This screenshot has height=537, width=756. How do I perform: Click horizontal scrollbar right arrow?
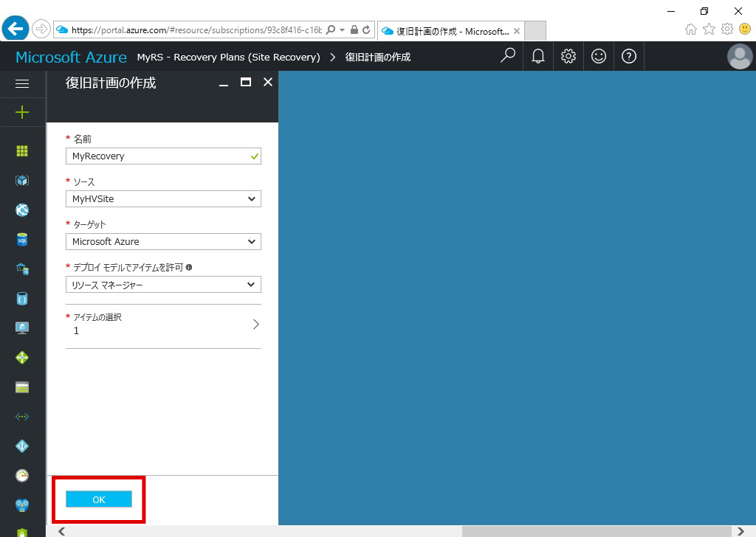(741, 531)
